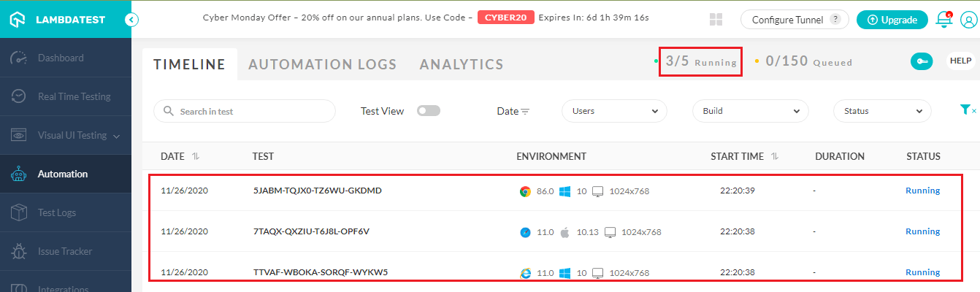Click the Real Time Testing clock icon
Viewport: 980px width, 292px height.
(x=19, y=96)
